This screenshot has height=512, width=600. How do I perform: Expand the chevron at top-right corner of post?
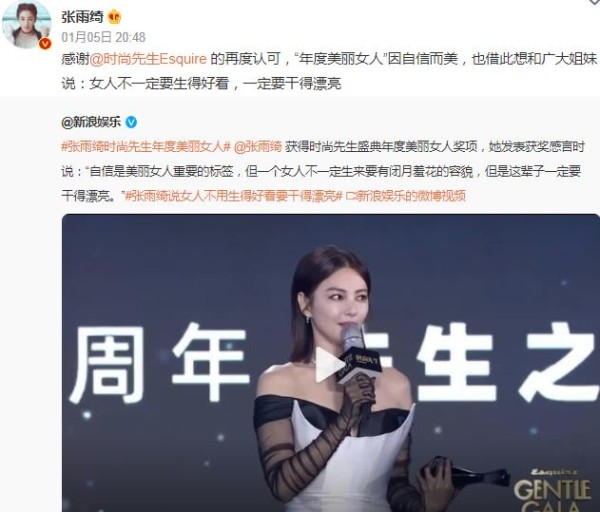(x=594, y=2)
